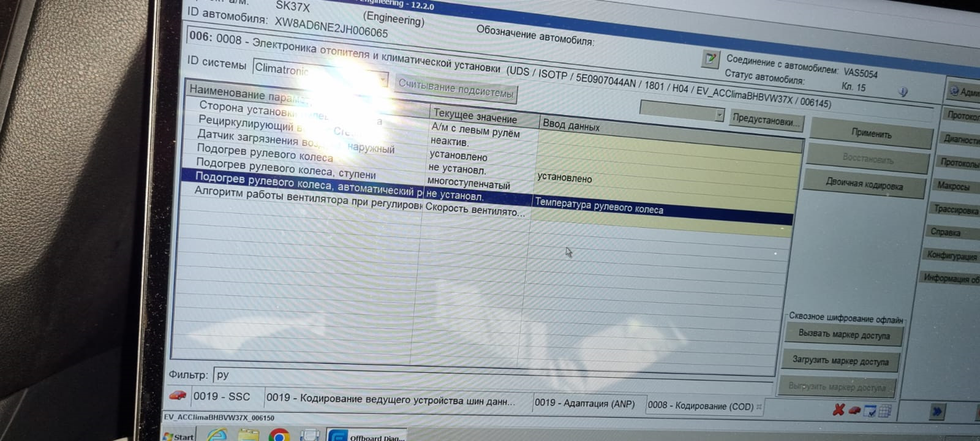
Task: Click the red car icon beside the red X
Action: click(854, 410)
